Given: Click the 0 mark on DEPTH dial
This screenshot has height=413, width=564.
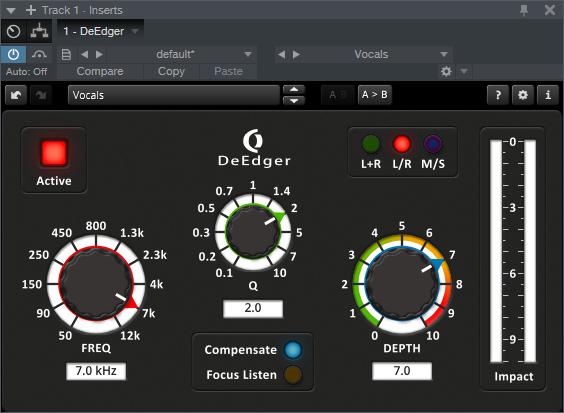Looking at the screenshot, I should (x=374, y=336).
